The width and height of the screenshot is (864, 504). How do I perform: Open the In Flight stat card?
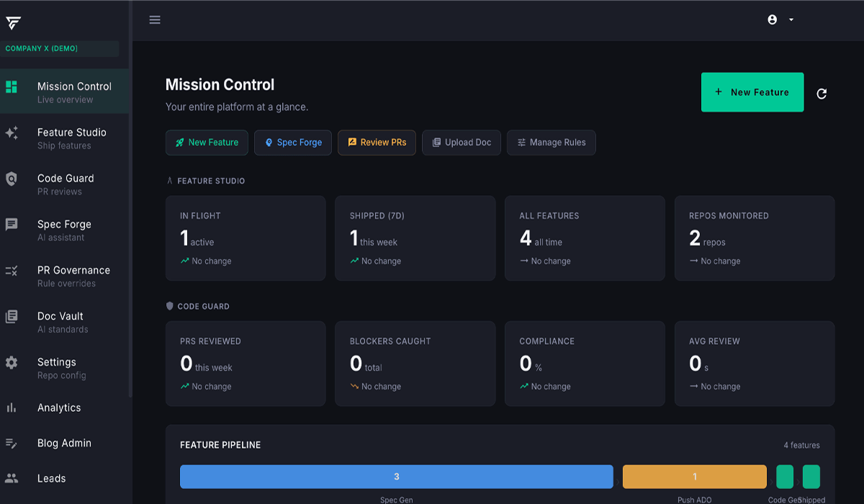tap(246, 238)
